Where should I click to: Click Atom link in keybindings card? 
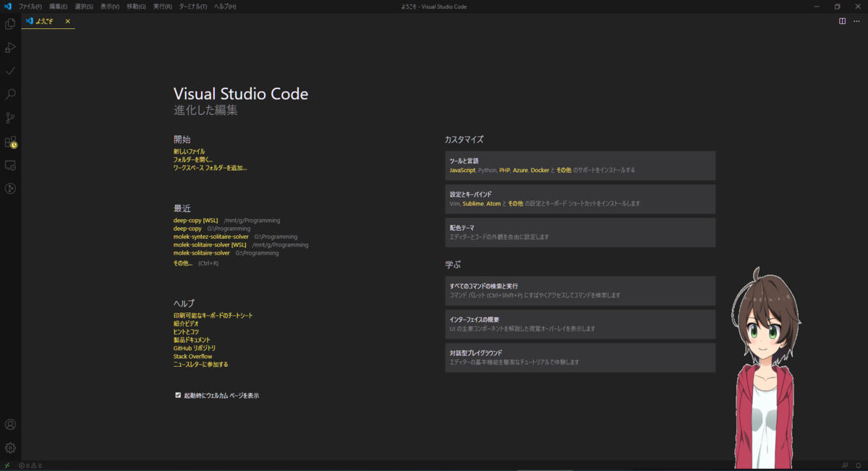[x=493, y=203]
